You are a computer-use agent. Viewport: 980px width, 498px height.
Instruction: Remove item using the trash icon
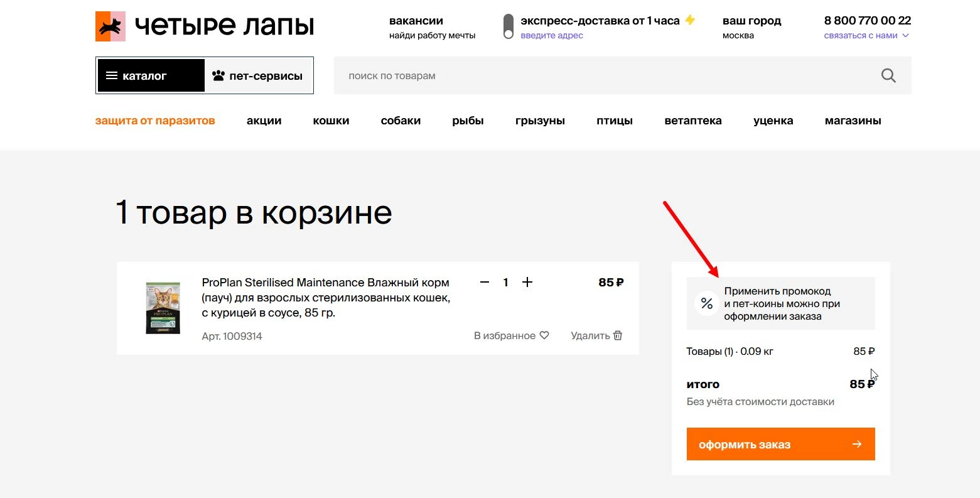(x=617, y=335)
